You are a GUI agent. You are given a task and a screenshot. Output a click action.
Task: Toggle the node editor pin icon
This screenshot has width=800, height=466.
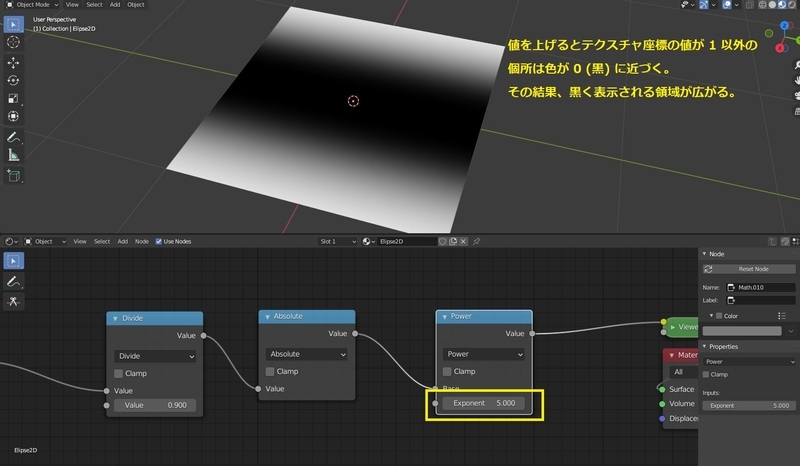(x=477, y=241)
